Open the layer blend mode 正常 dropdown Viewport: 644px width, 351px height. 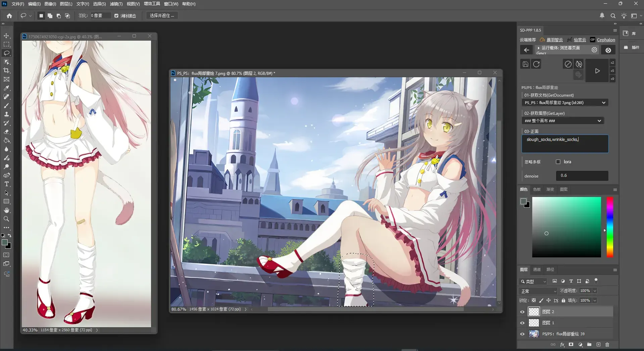coord(538,291)
